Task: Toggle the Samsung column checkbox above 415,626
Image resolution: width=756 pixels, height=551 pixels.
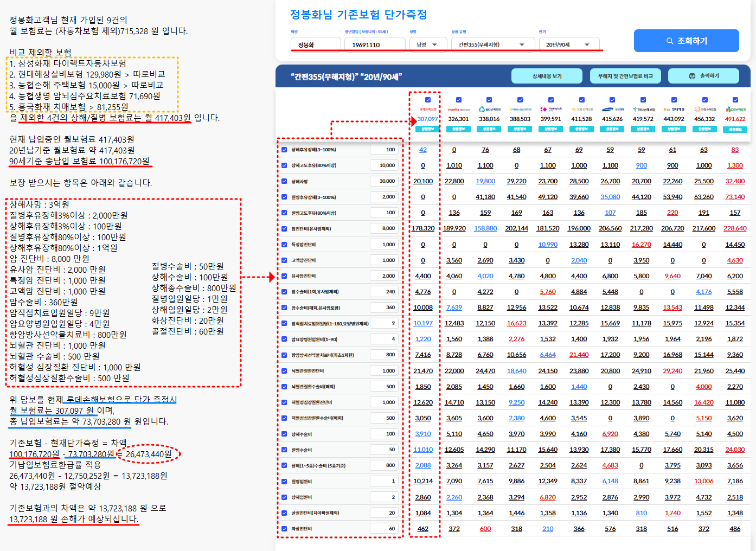Action: tap(612, 100)
